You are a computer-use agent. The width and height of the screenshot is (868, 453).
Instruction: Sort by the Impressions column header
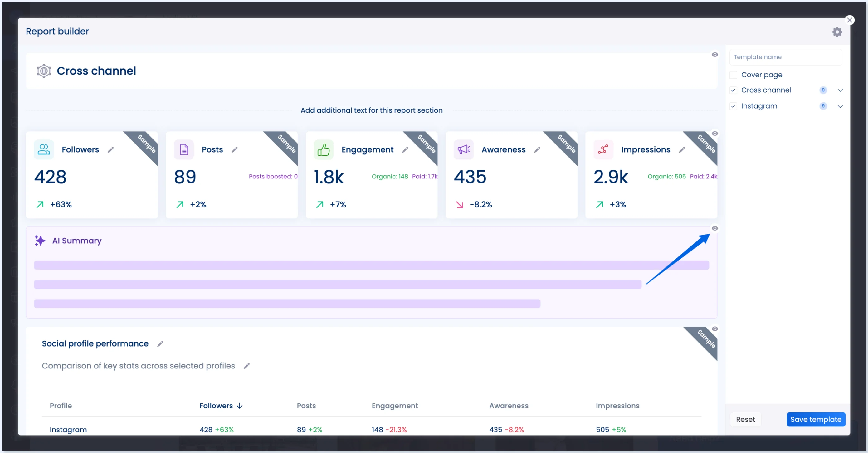[x=617, y=406]
